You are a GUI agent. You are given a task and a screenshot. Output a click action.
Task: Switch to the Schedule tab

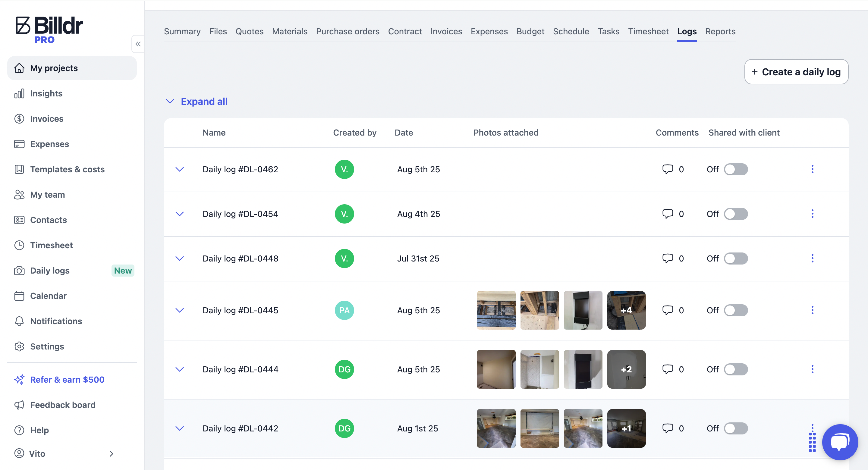point(571,31)
